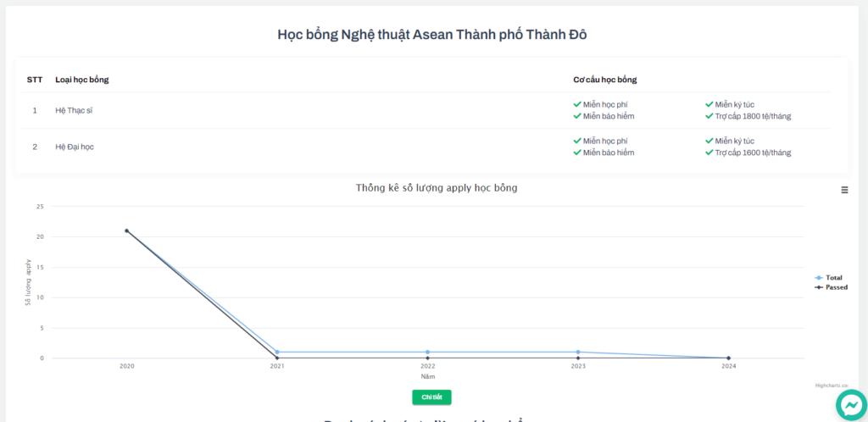Click the checkmark next to Trợ cấp 1600 tệ/tháng
The width and height of the screenshot is (868, 422).
(709, 153)
